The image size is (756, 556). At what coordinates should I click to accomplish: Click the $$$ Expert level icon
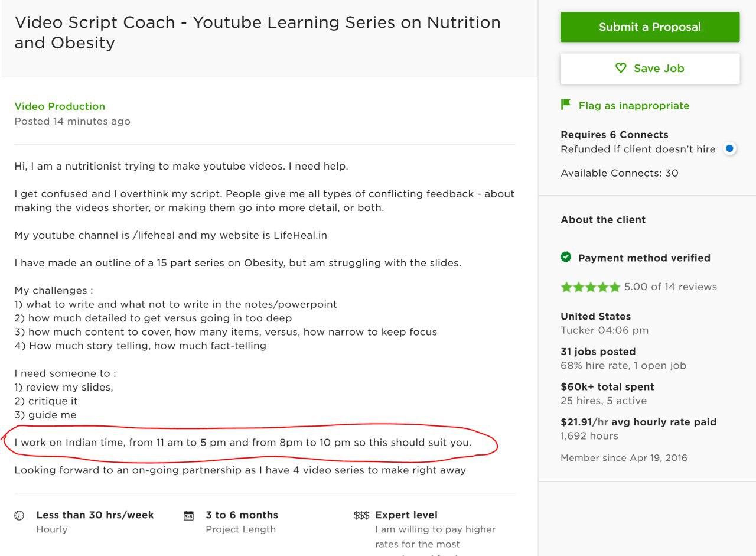361,515
